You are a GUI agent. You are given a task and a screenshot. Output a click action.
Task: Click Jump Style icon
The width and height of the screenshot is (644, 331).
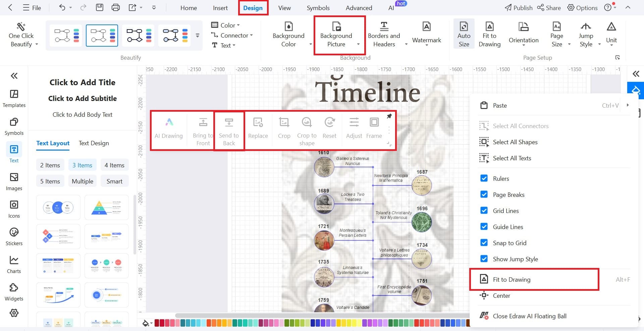pyautogui.click(x=586, y=26)
